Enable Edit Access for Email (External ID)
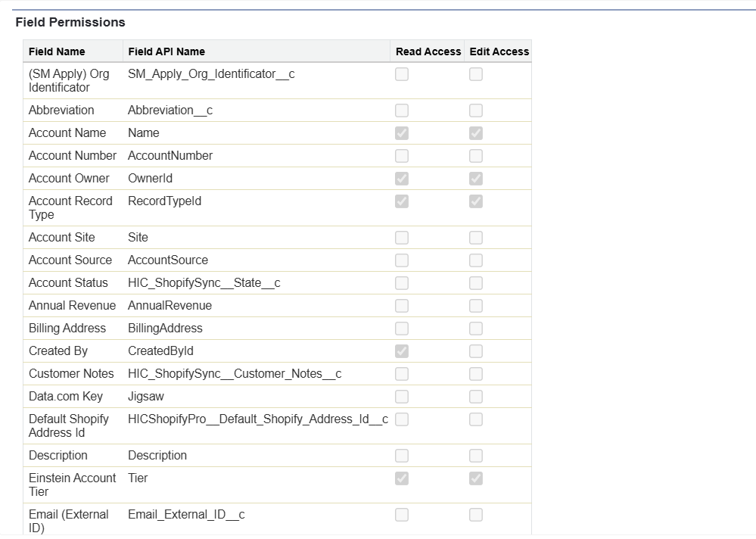This screenshot has width=756, height=539. [476, 515]
